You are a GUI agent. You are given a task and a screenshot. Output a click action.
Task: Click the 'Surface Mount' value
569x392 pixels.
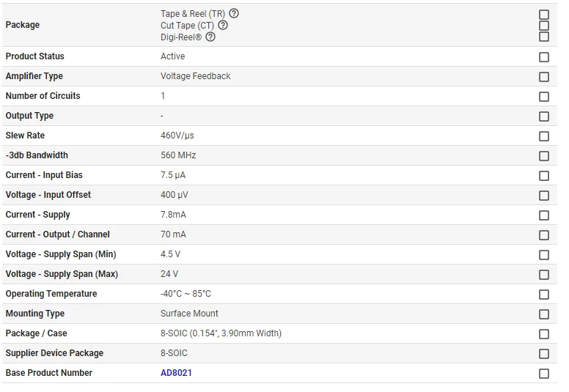point(189,314)
